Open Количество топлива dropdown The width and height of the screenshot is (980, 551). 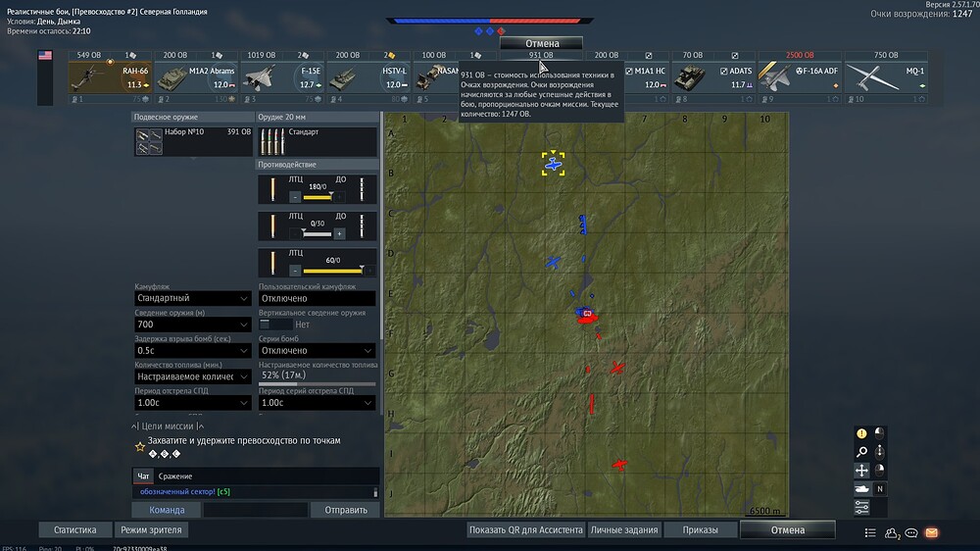(192, 376)
